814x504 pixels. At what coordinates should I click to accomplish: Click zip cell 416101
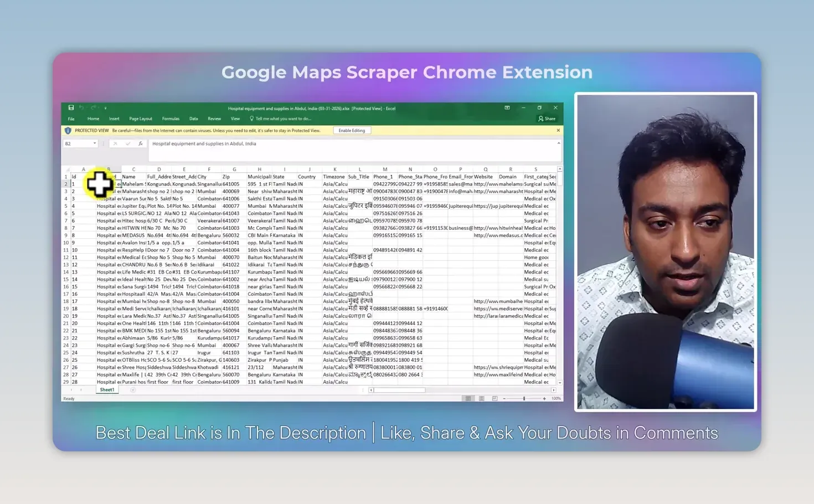234,308
